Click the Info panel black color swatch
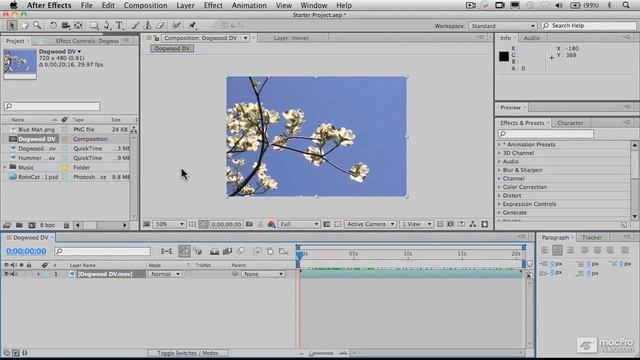This screenshot has width=640, height=360. click(504, 56)
